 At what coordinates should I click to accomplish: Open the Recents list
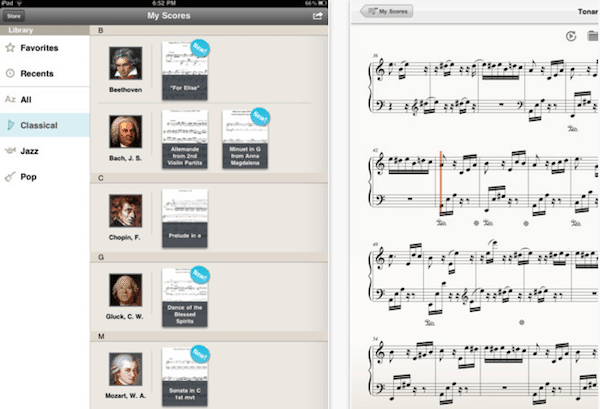tap(39, 73)
